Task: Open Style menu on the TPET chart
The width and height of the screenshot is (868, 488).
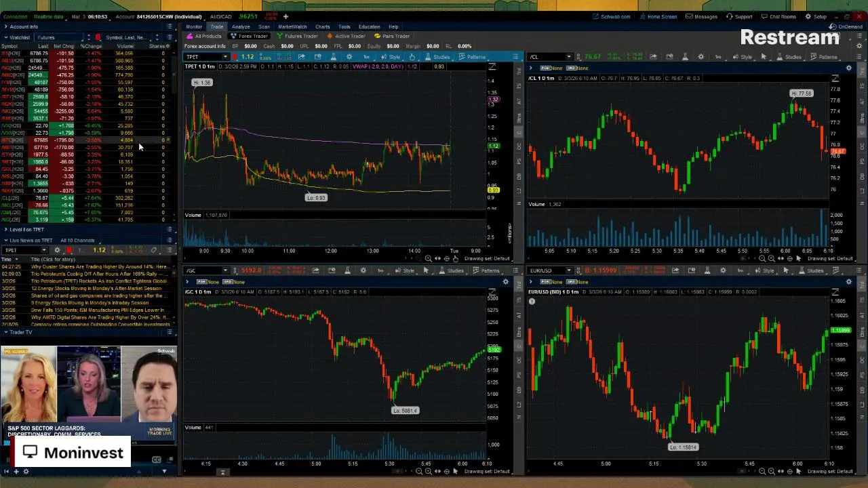Action: coord(391,57)
